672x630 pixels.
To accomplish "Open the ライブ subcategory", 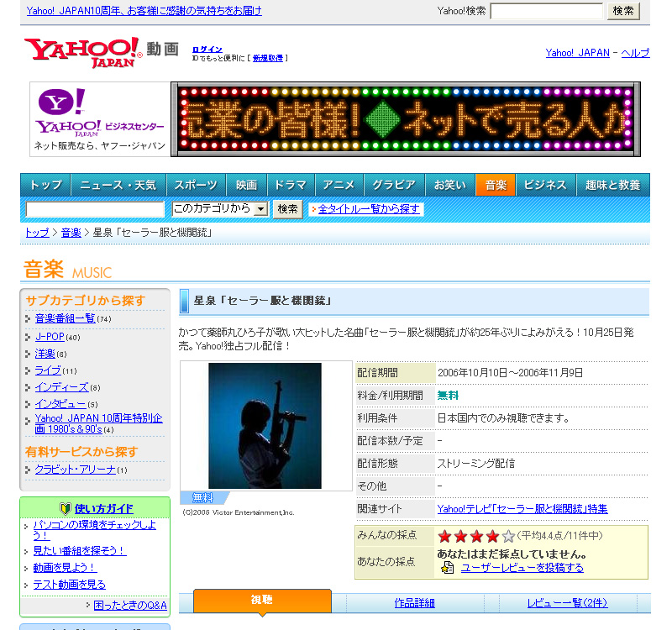I will [48, 370].
